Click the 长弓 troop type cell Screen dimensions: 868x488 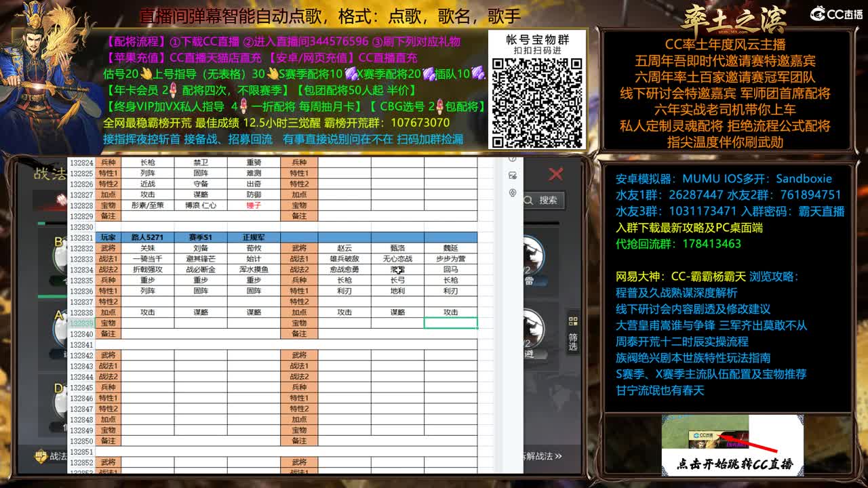397,280
